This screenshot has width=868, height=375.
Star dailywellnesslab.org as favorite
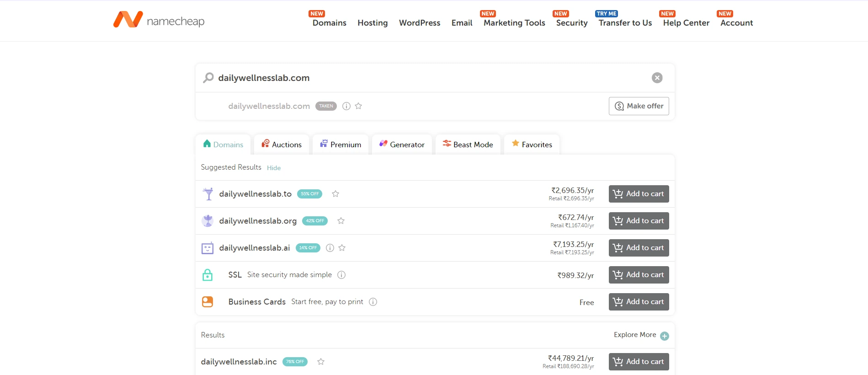tap(341, 221)
